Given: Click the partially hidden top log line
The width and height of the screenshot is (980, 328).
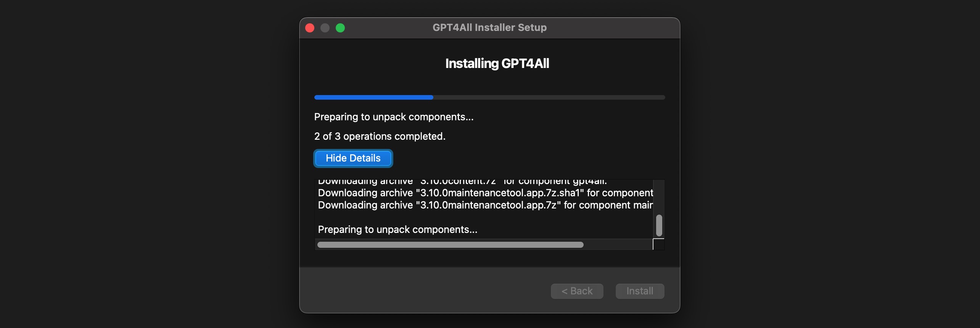Looking at the screenshot, I should [x=462, y=182].
